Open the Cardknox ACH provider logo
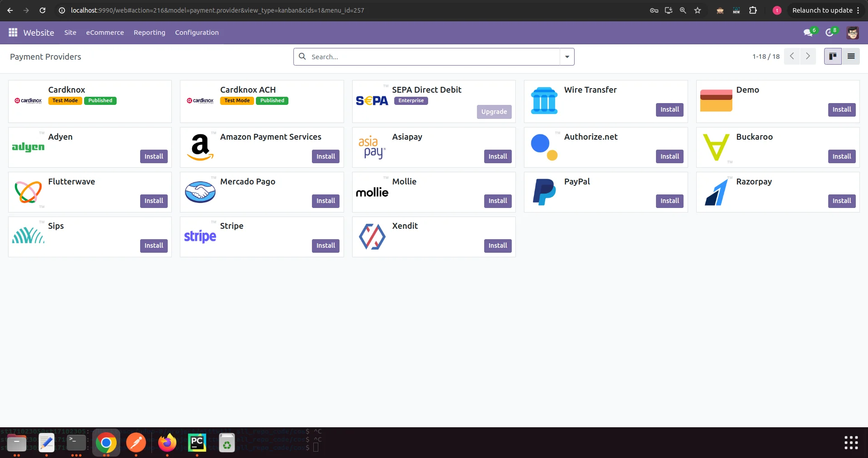Viewport: 868px width, 458px height. tap(200, 100)
